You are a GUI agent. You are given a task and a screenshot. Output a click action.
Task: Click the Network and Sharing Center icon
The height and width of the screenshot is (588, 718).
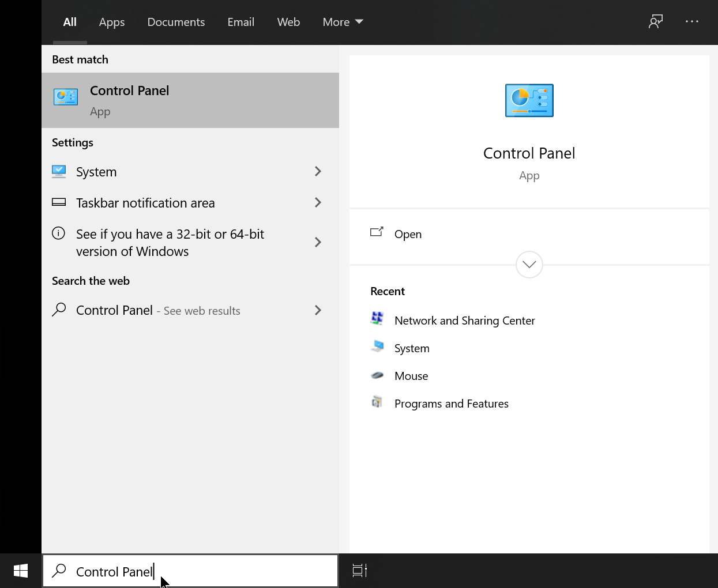click(x=377, y=318)
